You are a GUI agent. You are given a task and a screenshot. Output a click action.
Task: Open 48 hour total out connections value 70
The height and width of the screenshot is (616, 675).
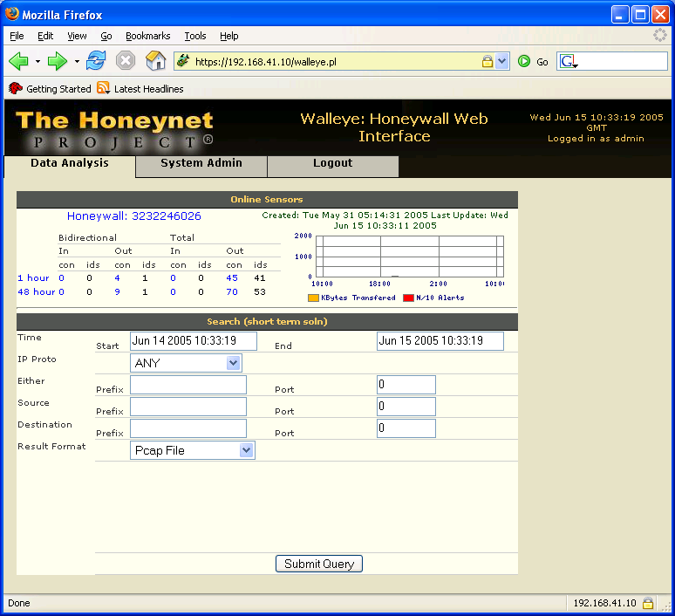(232, 291)
